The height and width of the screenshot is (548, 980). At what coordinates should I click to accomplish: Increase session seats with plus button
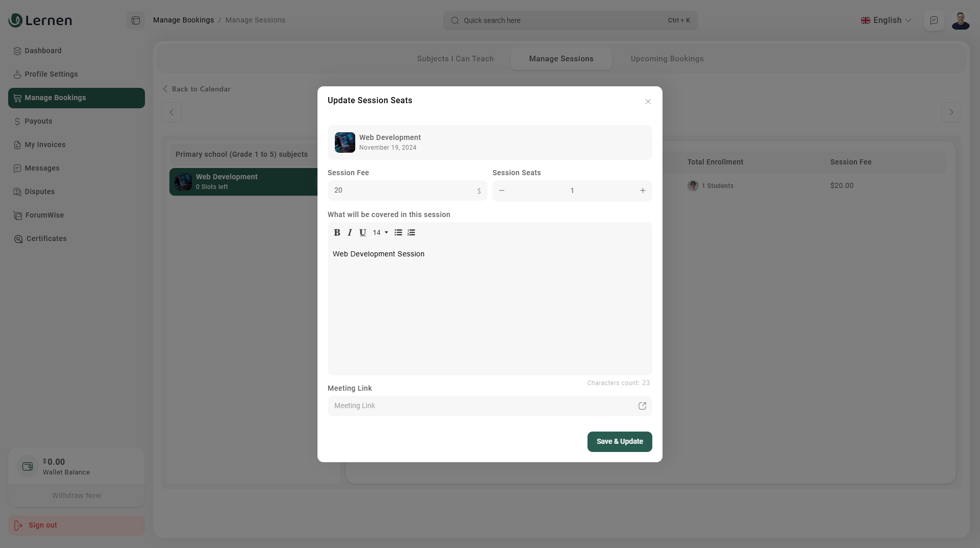point(643,190)
